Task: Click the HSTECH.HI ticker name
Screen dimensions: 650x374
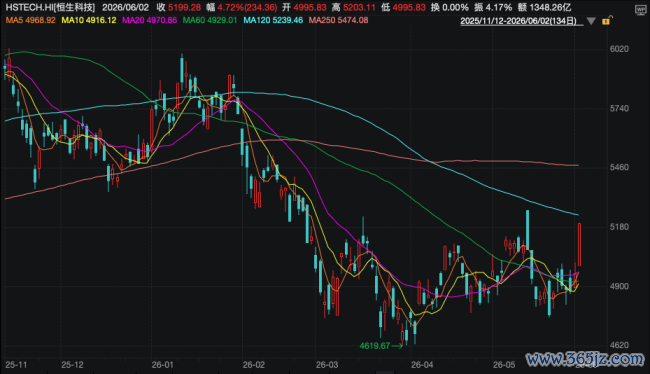Action: point(50,7)
